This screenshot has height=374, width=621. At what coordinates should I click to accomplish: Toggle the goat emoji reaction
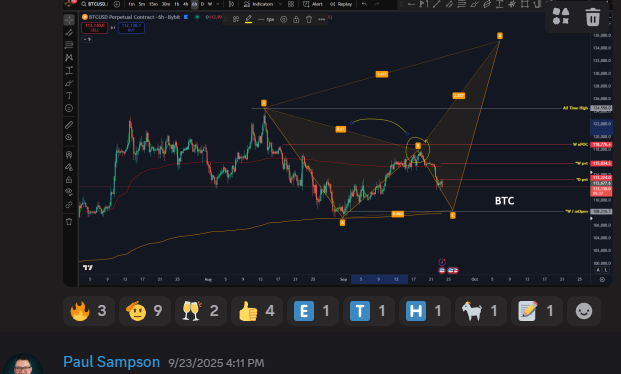pos(481,311)
